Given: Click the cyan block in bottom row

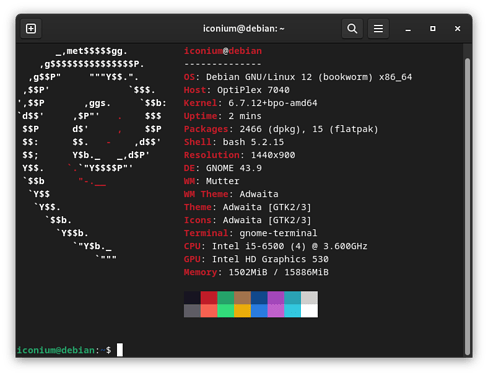Looking at the screenshot, I should click(x=293, y=311).
